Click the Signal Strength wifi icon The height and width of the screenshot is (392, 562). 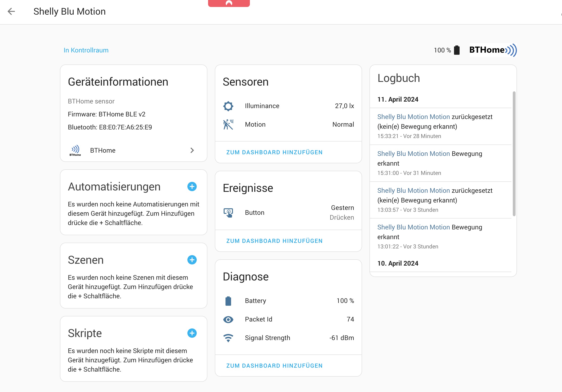(x=228, y=338)
